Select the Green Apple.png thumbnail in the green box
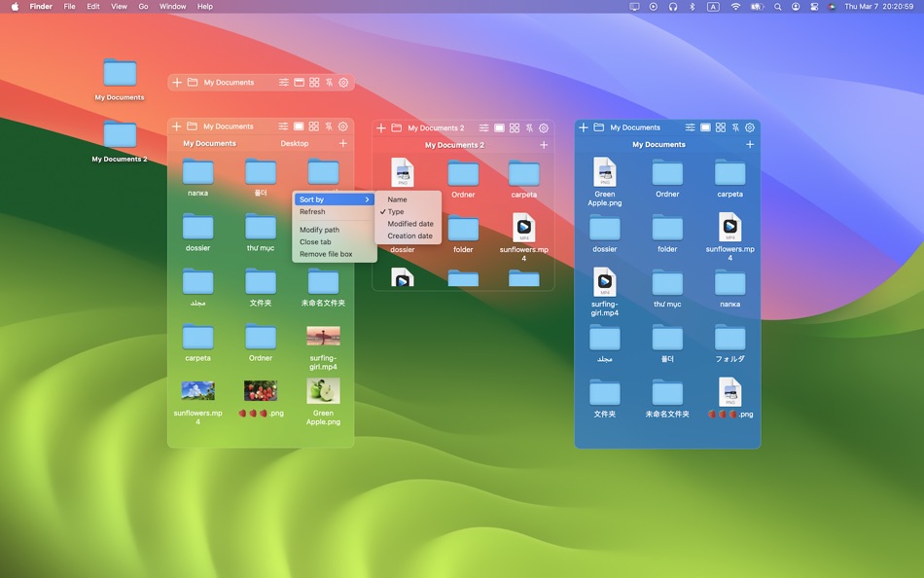 pos(323,390)
